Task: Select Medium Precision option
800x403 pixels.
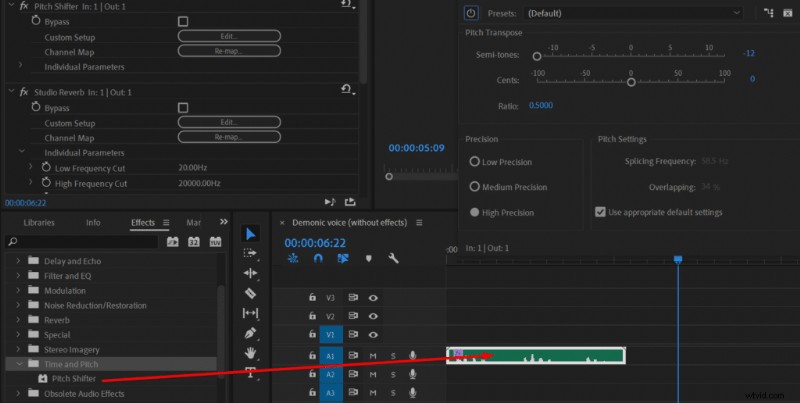Action: [x=474, y=187]
